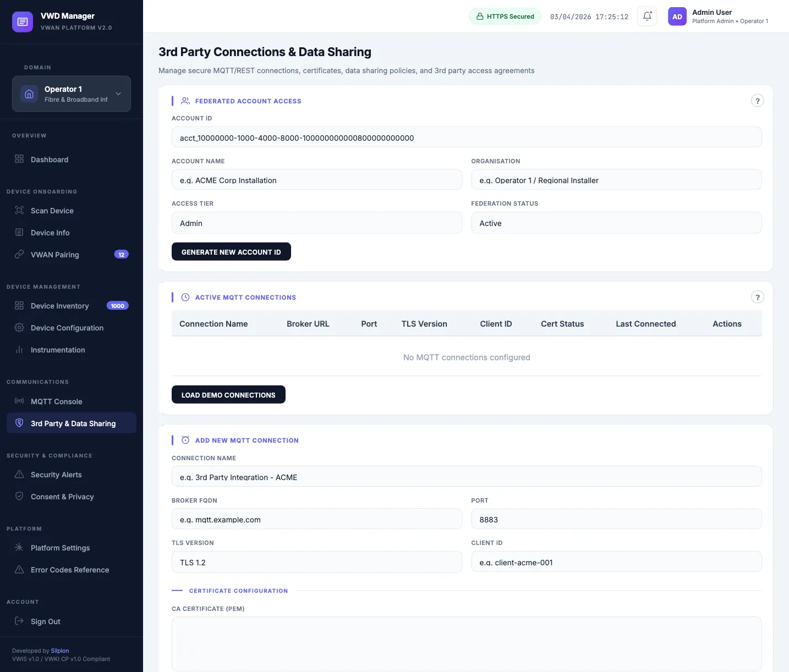The height and width of the screenshot is (672, 789).
Task: Open the Slipion developer link
Action: 59,650
